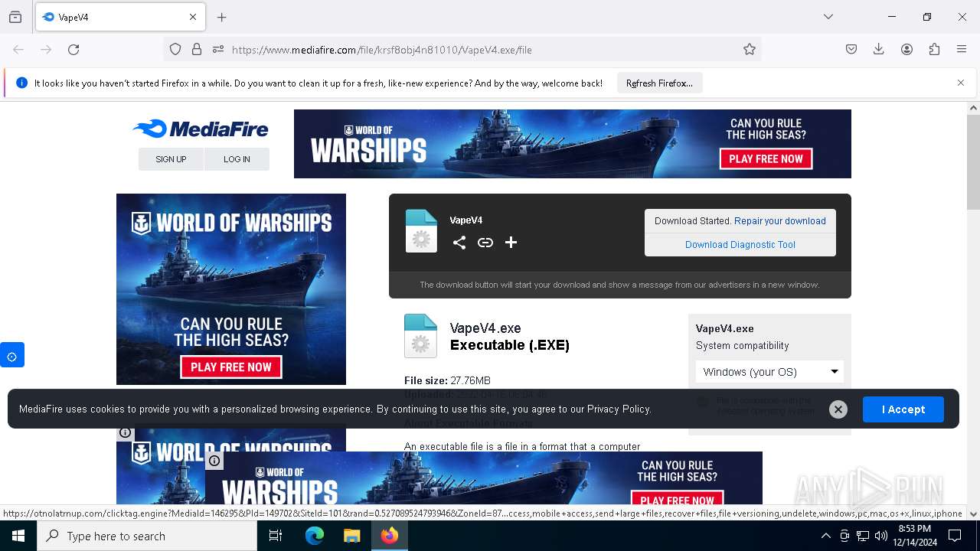980x551 pixels.
Task: Open Firefox application hamburger menu
Action: 962,50
